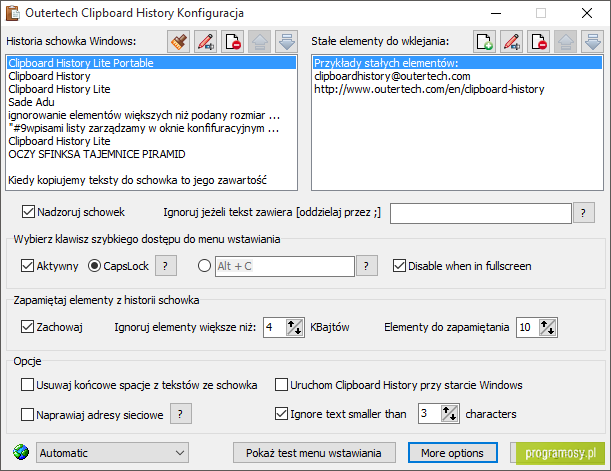Delete the selected permanent paste element
Image resolution: width=611 pixels, height=471 pixels.
click(x=539, y=41)
